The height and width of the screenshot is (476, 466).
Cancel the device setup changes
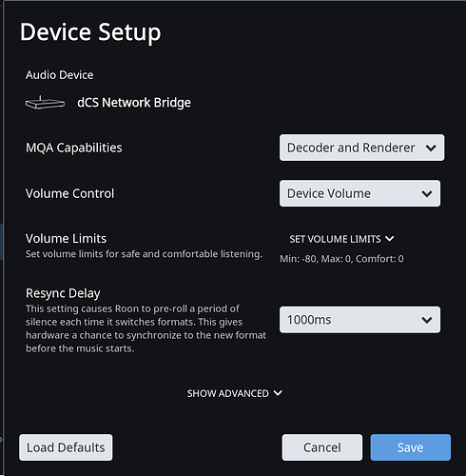click(322, 447)
